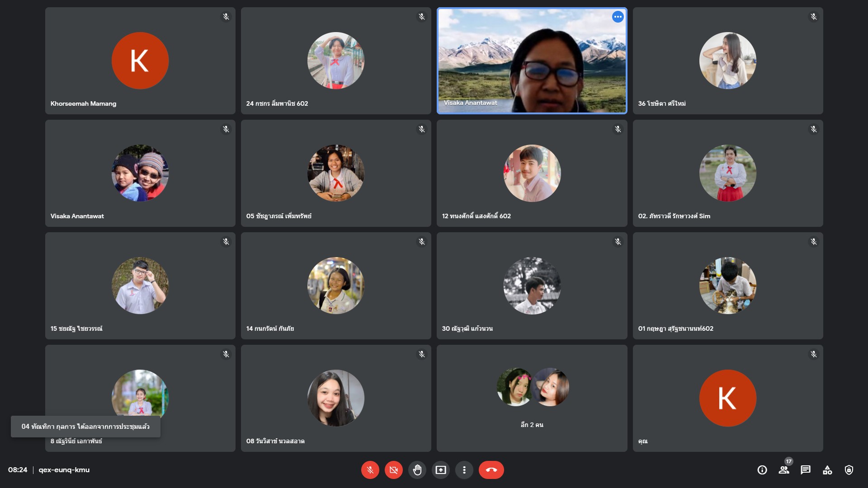This screenshot has width=868, height=488.
Task: Open the chat messages icon
Action: click(805, 470)
